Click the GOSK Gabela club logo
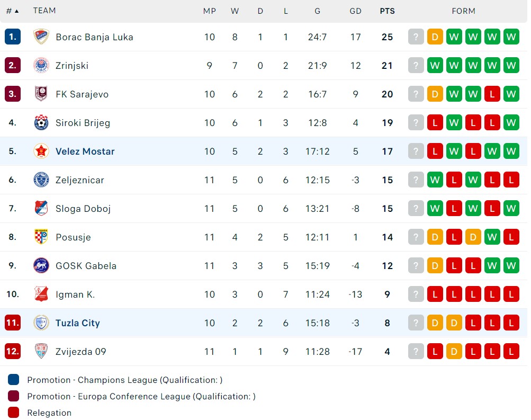 [41, 266]
